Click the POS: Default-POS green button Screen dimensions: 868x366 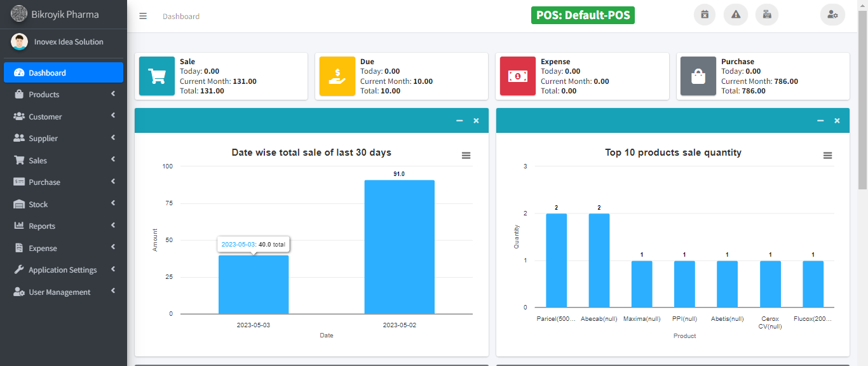pyautogui.click(x=583, y=15)
